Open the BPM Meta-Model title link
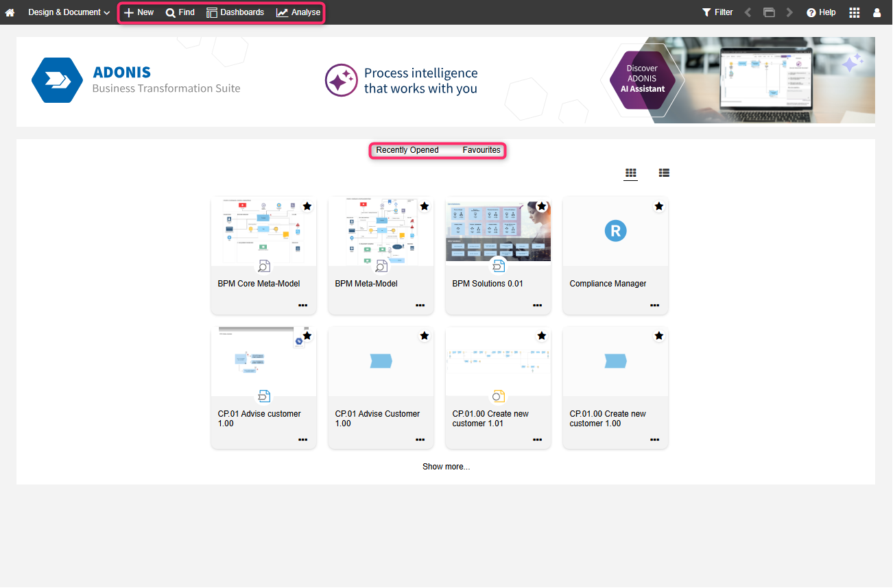 pyautogui.click(x=366, y=284)
